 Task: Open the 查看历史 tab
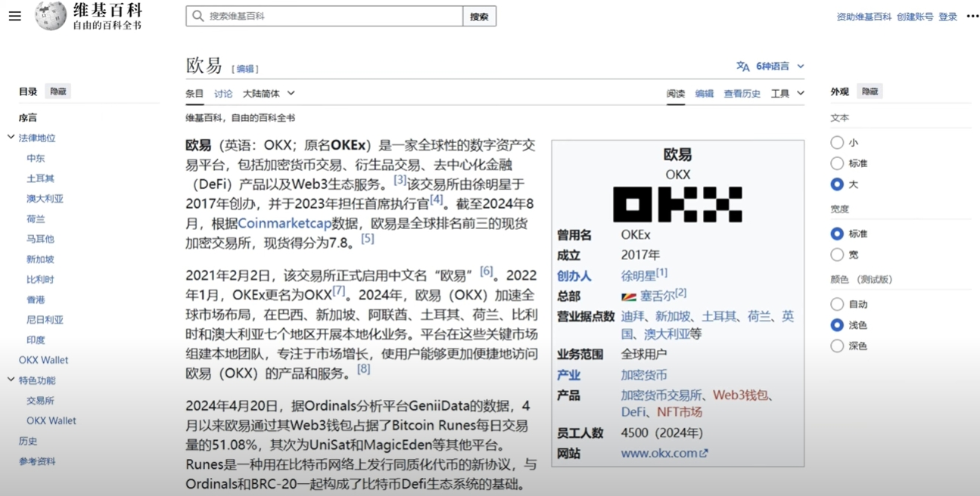pyautogui.click(x=742, y=94)
